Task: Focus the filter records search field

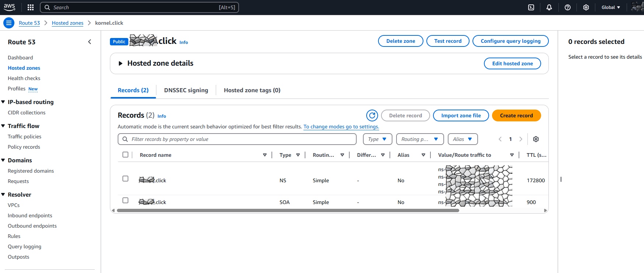Action: click(237, 139)
